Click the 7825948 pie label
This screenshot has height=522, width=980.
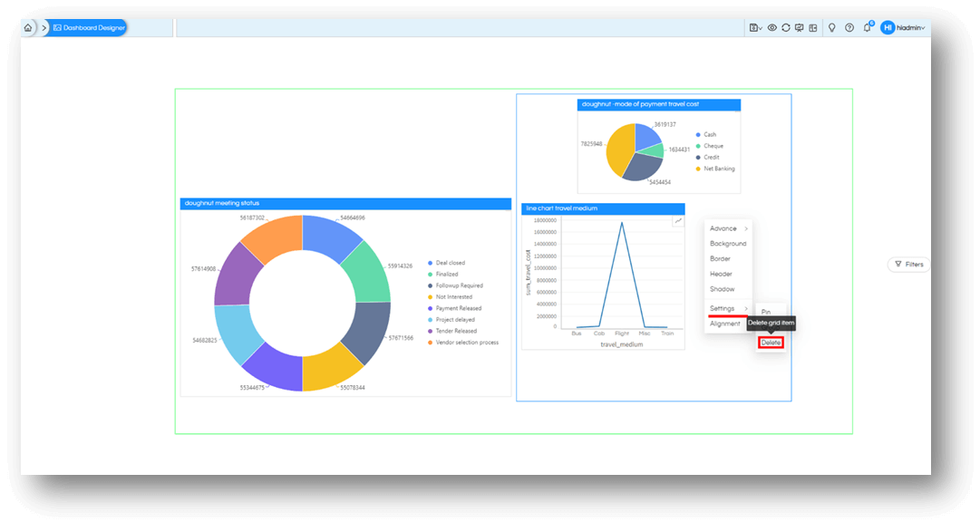pyautogui.click(x=591, y=144)
